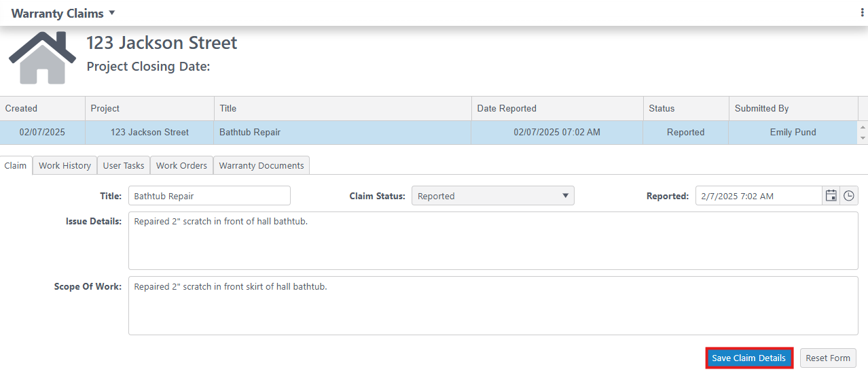868x374 pixels.
Task: Click the Reported date-time input field
Action: pyautogui.click(x=759, y=196)
